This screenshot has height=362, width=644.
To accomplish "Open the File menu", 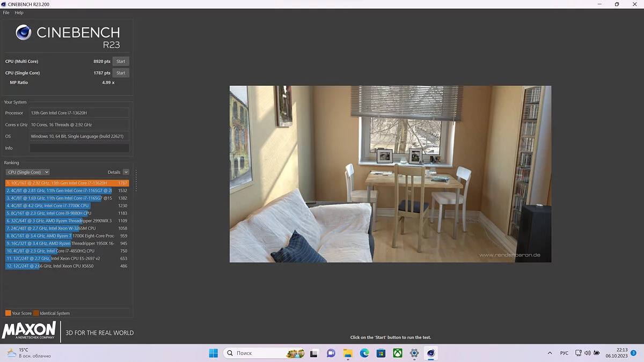I will [x=6, y=12].
